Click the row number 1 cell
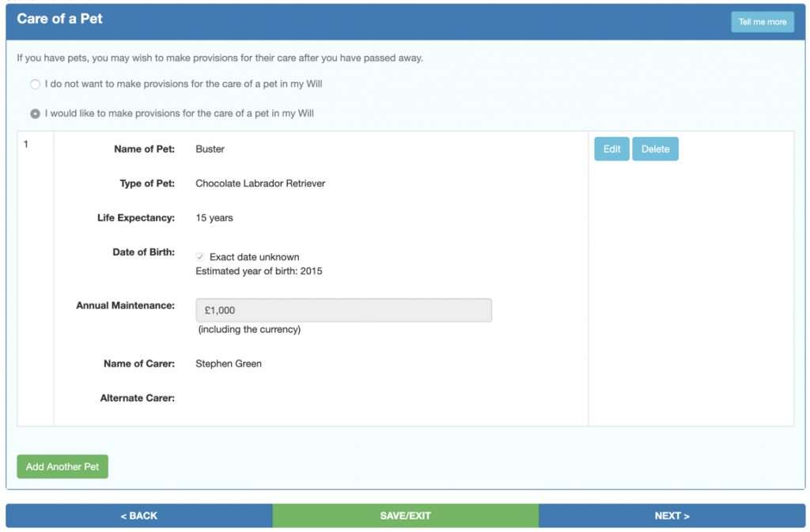 click(35, 278)
